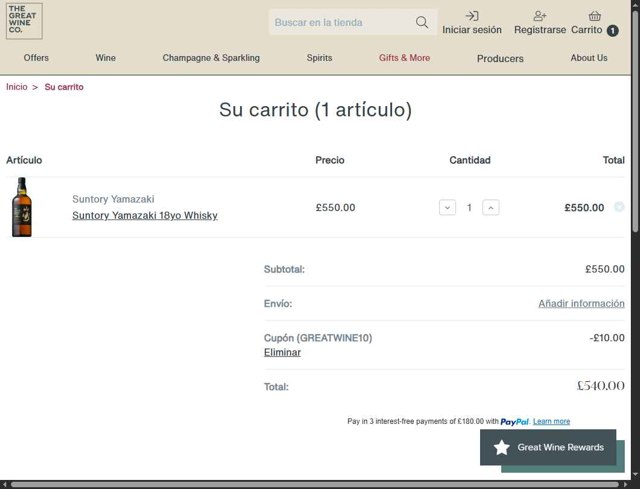The width and height of the screenshot is (640, 489).
Task: Increase quantity of Suntory Yamazaki whisky
Action: [x=491, y=207]
